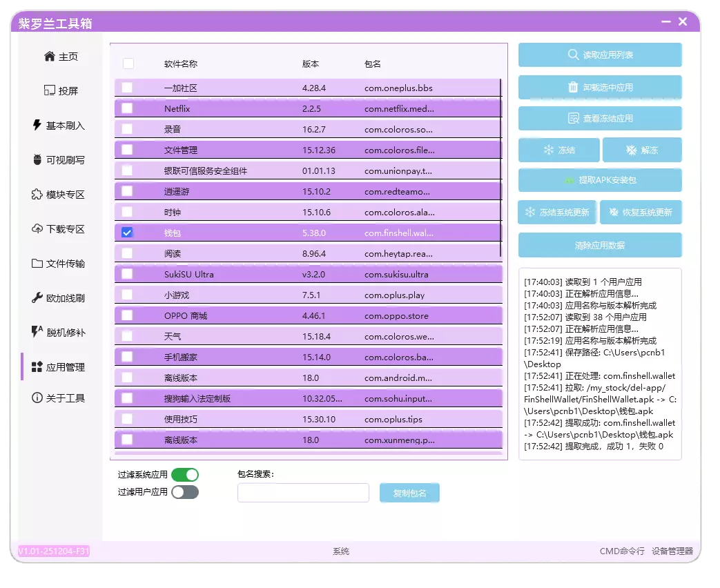Open the 主页 home icon in sidebar
The height and width of the screenshot is (588, 720).
coord(48,57)
